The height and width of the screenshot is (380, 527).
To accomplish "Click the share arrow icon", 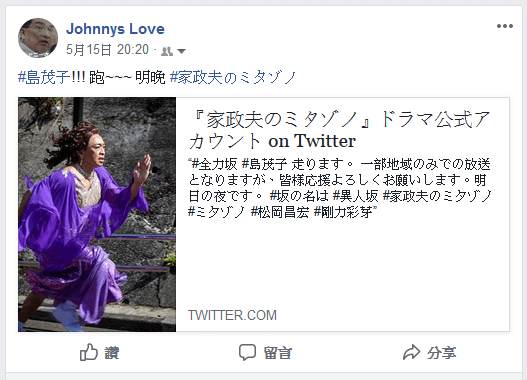I will click(411, 352).
